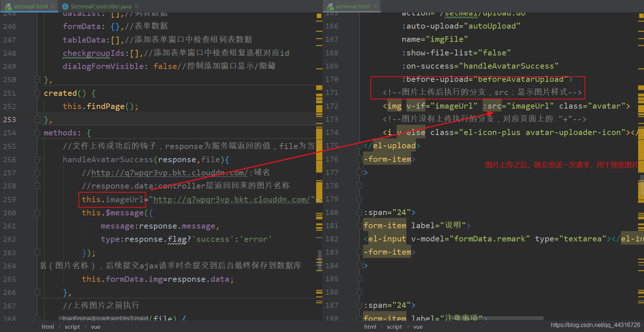This screenshot has height=332, width=644.
Task: Close the right-pane setmeal.html tab
Action: (375, 6)
